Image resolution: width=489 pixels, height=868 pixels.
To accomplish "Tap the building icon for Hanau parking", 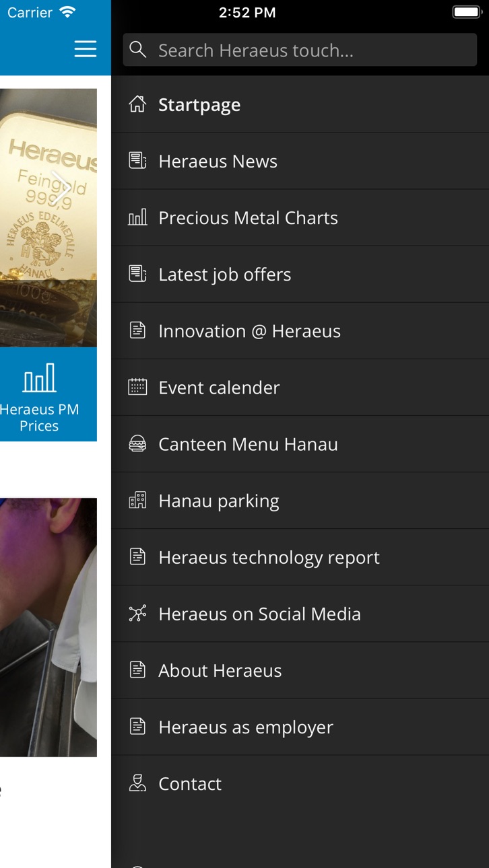I will pyautogui.click(x=137, y=500).
